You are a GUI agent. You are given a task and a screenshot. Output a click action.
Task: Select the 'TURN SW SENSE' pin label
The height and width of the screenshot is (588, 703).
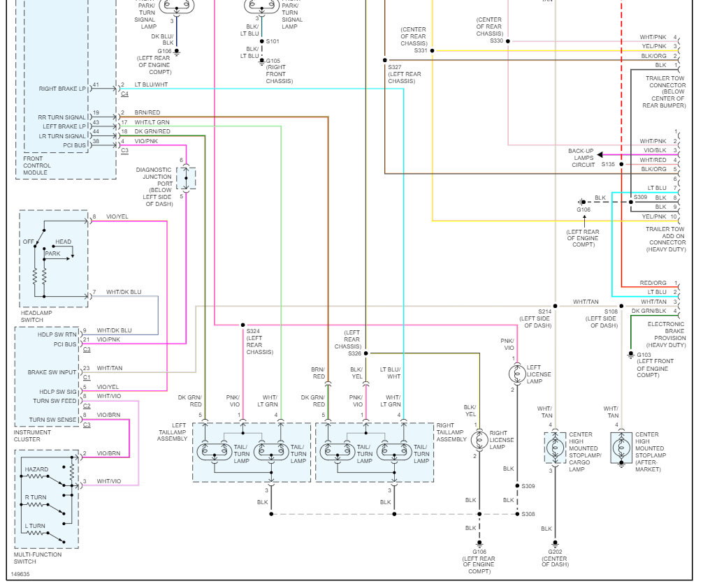click(x=53, y=420)
